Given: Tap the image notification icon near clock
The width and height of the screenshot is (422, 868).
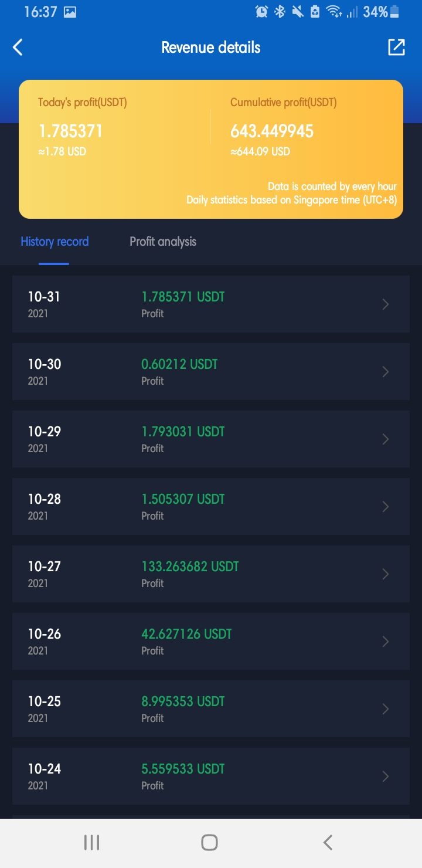Looking at the screenshot, I should coord(70,12).
